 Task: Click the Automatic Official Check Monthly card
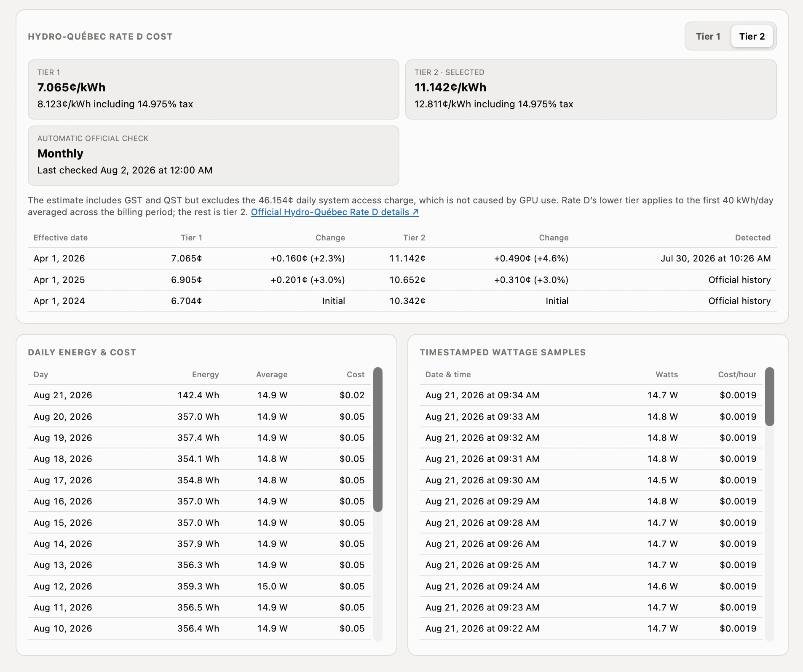pyautogui.click(x=214, y=155)
